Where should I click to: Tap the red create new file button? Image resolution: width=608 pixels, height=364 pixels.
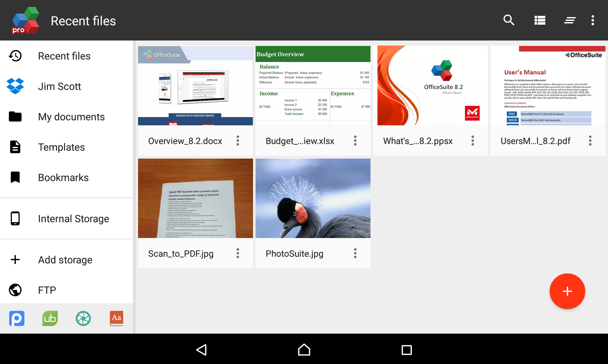[x=567, y=291]
